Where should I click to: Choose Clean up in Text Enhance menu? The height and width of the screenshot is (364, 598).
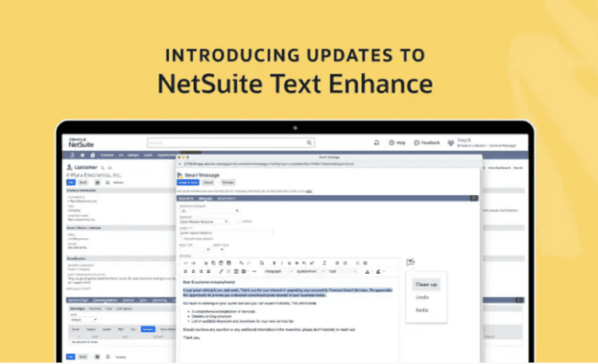click(426, 285)
